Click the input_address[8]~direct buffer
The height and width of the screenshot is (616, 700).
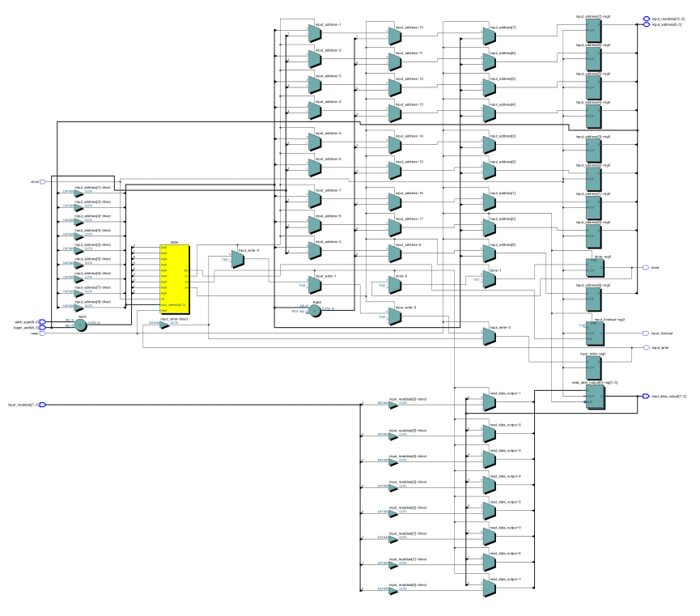coord(79,308)
